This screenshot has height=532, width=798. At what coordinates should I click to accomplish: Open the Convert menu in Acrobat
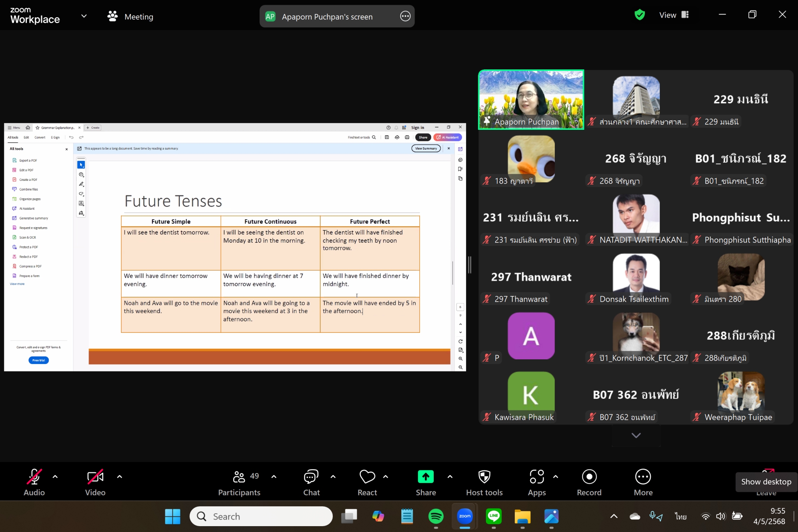click(40, 137)
